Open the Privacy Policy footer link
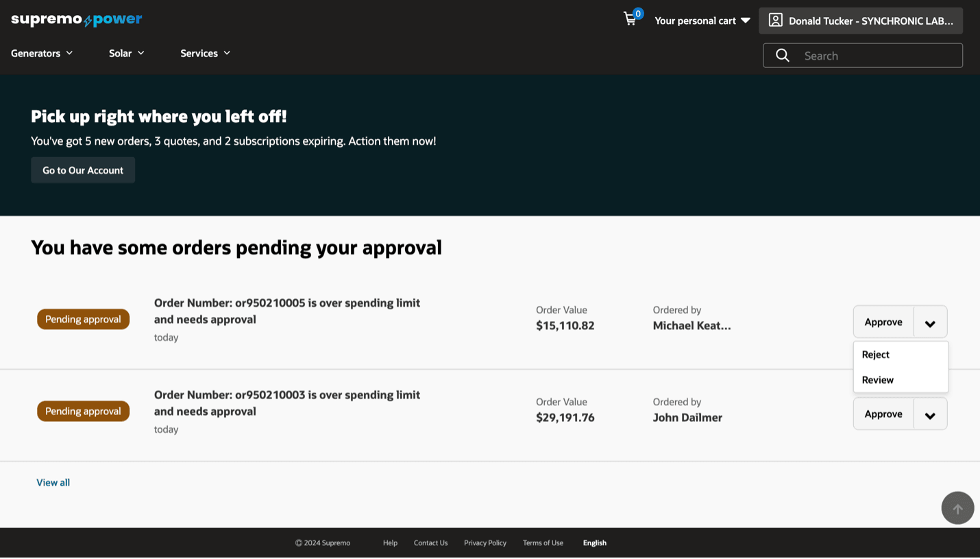 pyautogui.click(x=485, y=543)
